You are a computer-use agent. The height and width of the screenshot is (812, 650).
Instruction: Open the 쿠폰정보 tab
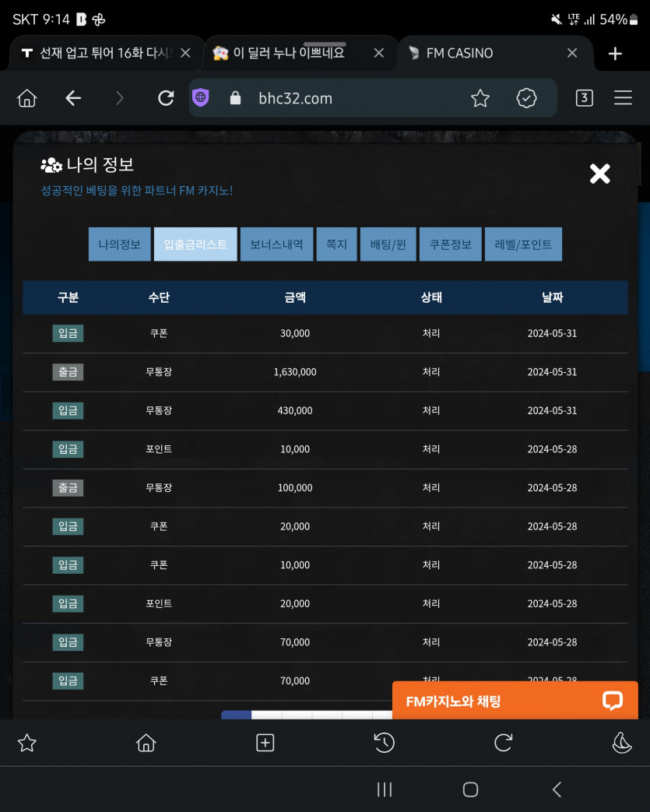pyautogui.click(x=451, y=244)
